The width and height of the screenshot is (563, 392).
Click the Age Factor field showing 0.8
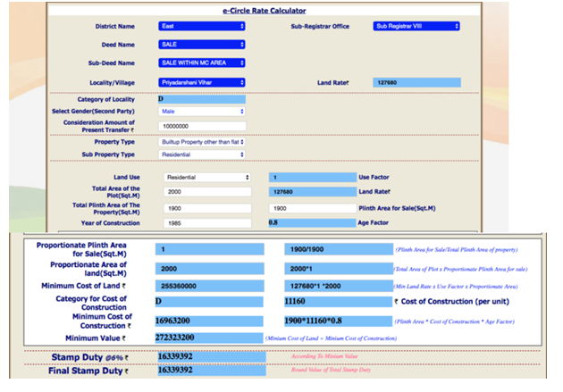pos(311,222)
